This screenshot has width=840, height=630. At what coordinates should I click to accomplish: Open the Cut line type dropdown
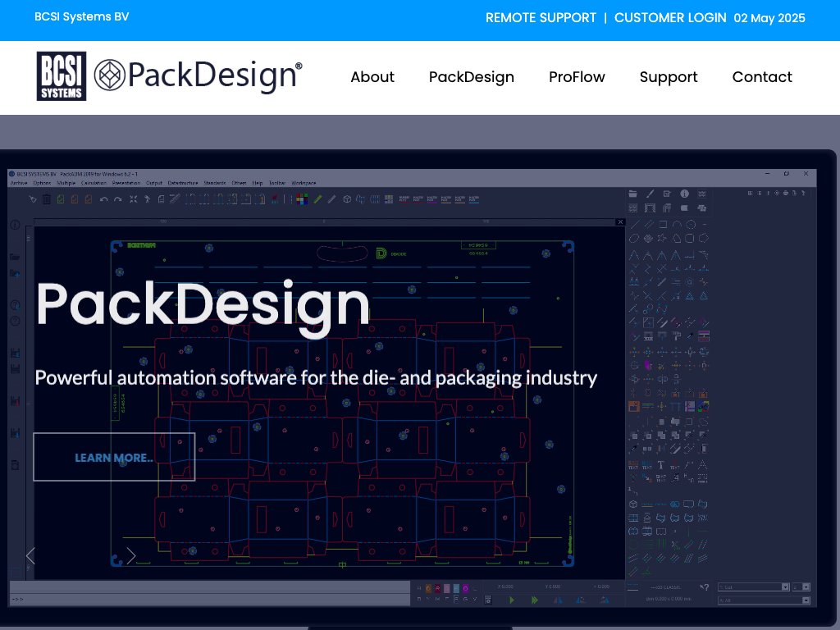point(785,587)
